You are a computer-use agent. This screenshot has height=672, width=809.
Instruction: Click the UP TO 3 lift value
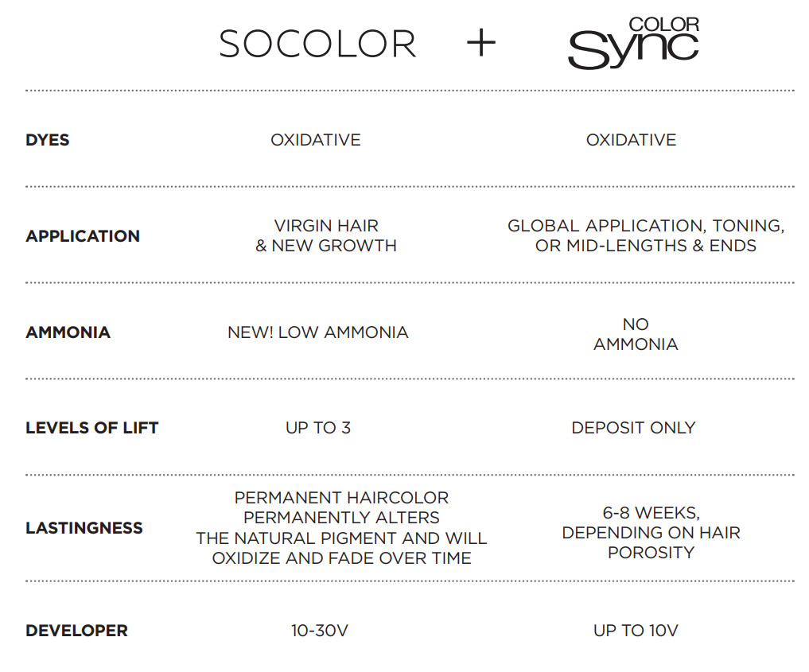point(318,428)
